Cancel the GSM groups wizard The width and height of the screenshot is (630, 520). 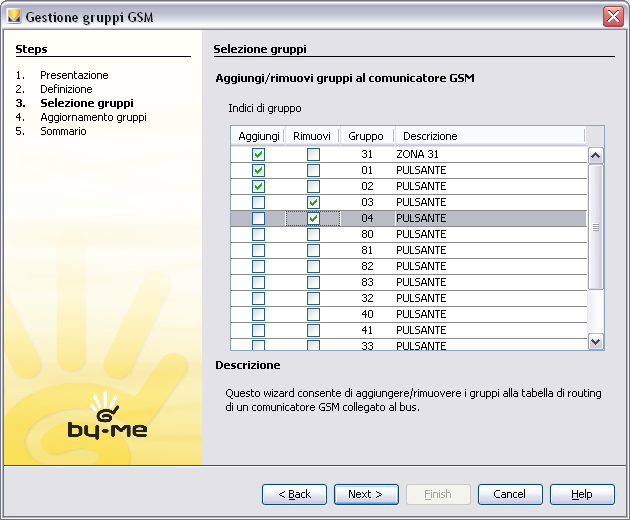[510, 494]
